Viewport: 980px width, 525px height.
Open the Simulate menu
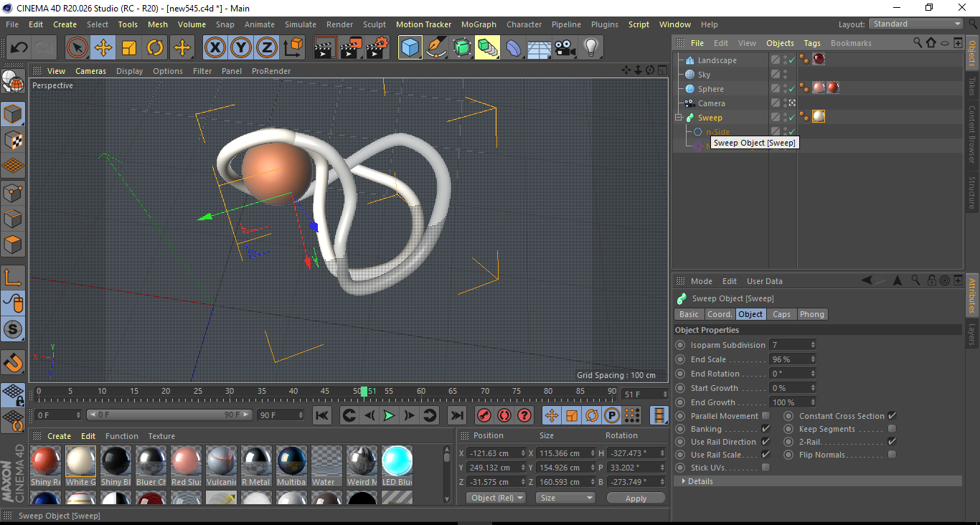pos(300,24)
